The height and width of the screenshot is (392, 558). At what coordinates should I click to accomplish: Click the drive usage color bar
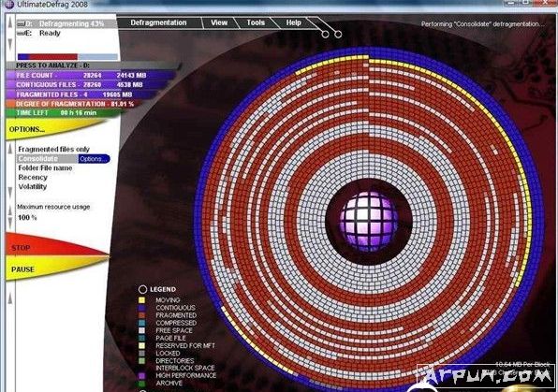[67, 57]
